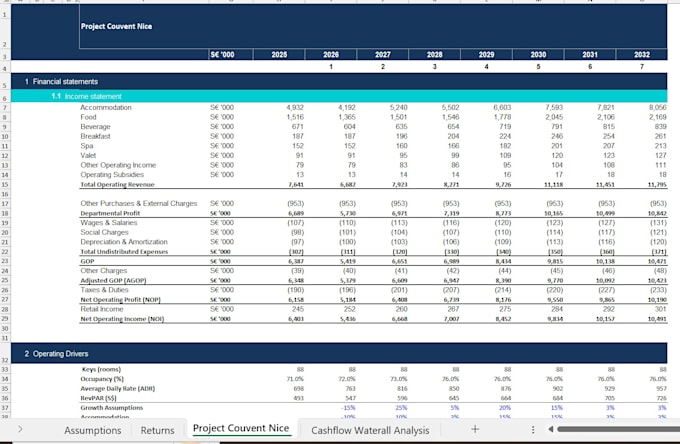The height and width of the screenshot is (444, 680).
Task: Select the 2028 year header cell
Action: tap(435, 55)
